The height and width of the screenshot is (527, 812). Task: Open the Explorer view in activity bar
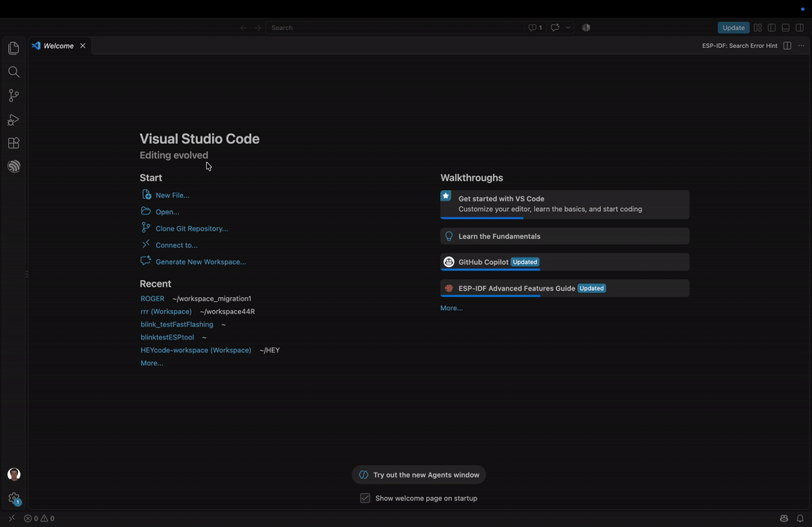tap(14, 48)
